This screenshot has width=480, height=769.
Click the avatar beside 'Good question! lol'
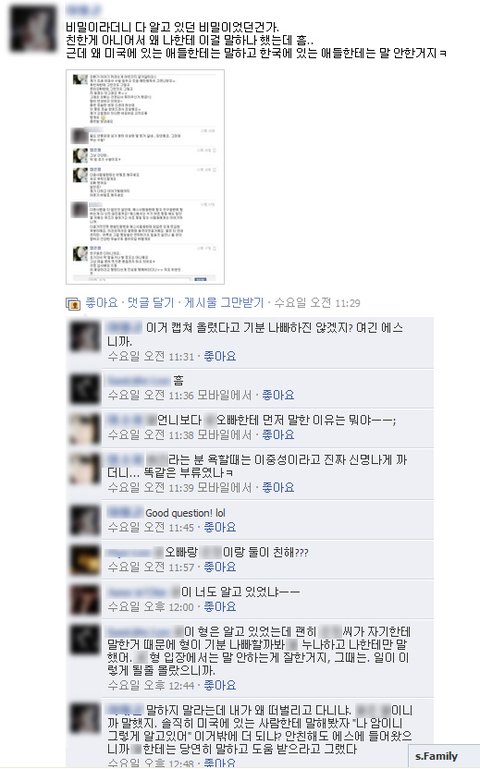[85, 521]
